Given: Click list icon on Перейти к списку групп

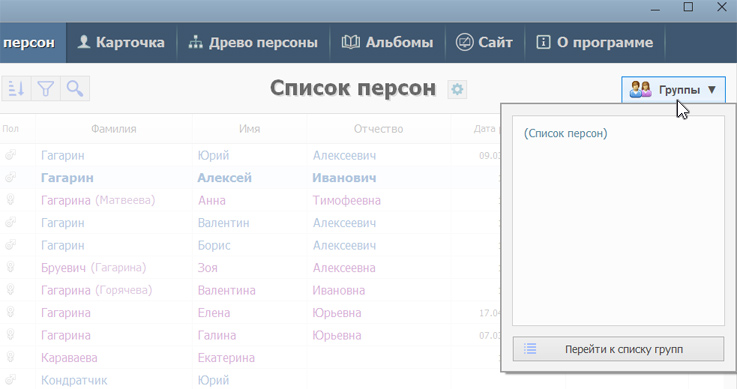Looking at the screenshot, I should click(530, 349).
